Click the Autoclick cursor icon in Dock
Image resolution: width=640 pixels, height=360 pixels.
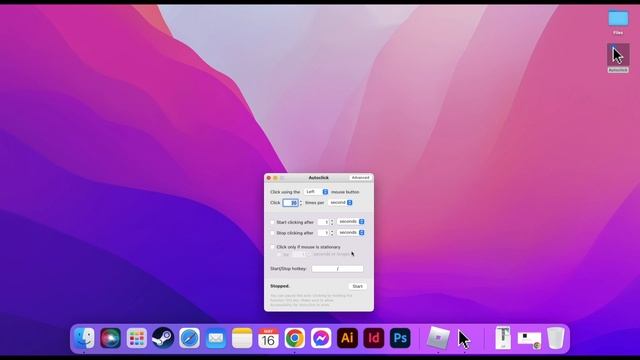point(464,339)
